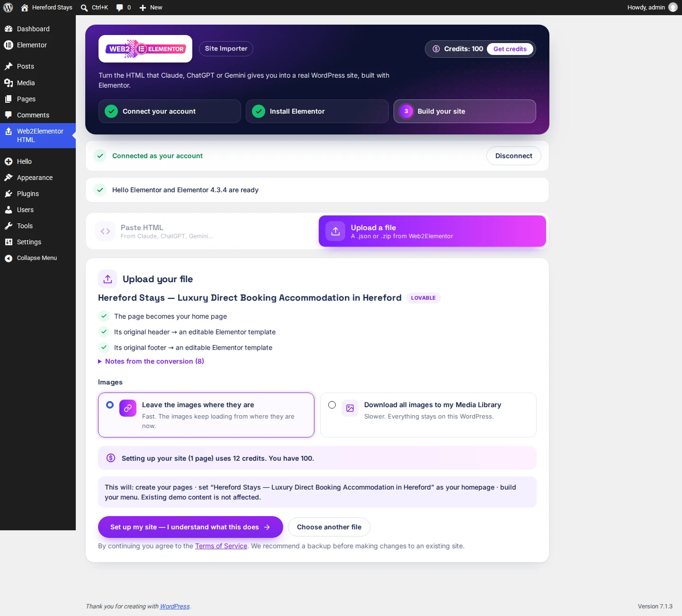The width and height of the screenshot is (682, 616).
Task: Click "The page becomes your home page"
Action: pyautogui.click(x=170, y=316)
